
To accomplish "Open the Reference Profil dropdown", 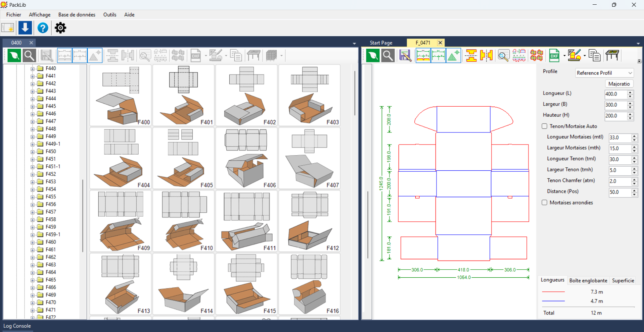I will coord(604,73).
